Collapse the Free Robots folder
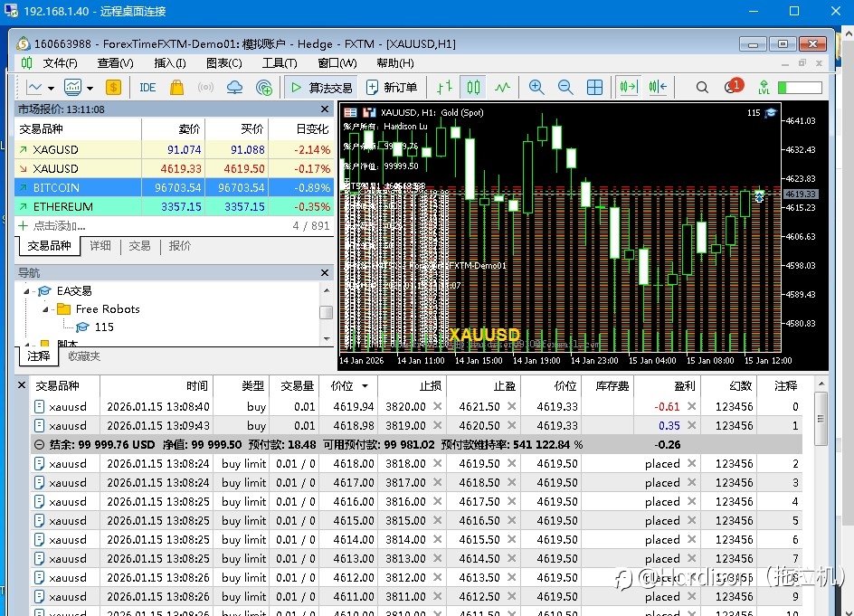 (x=45, y=309)
